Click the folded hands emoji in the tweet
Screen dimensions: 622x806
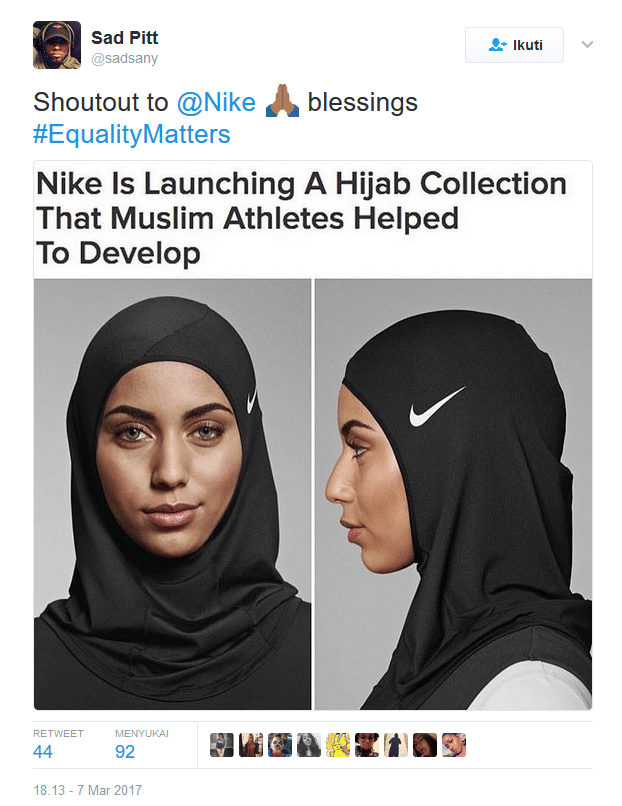pos(283,102)
